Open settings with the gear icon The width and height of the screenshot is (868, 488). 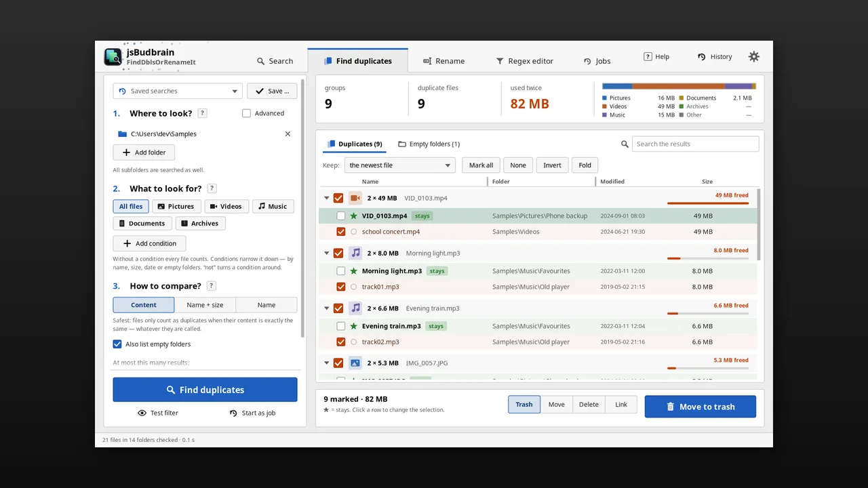pyautogui.click(x=753, y=57)
